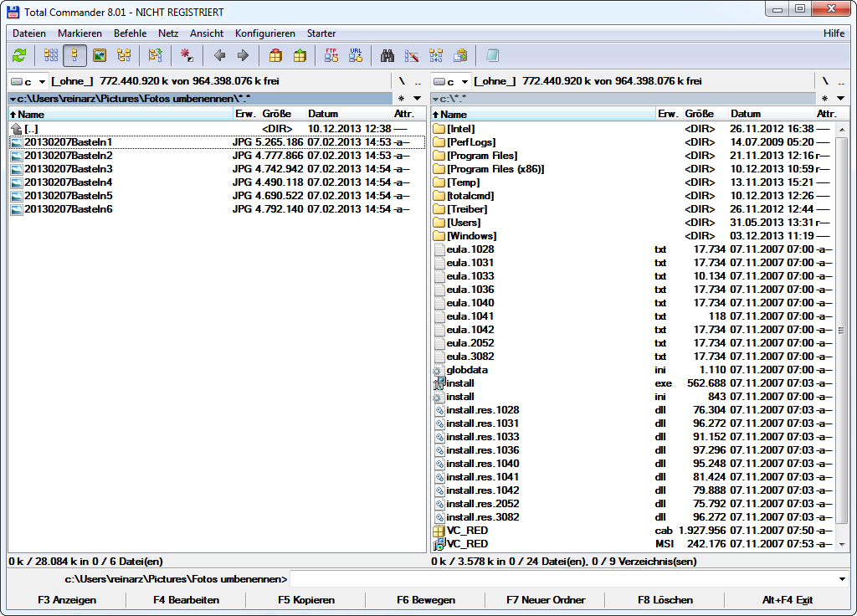
Task: Toggle the directory Tree view button
Action: pos(124,56)
